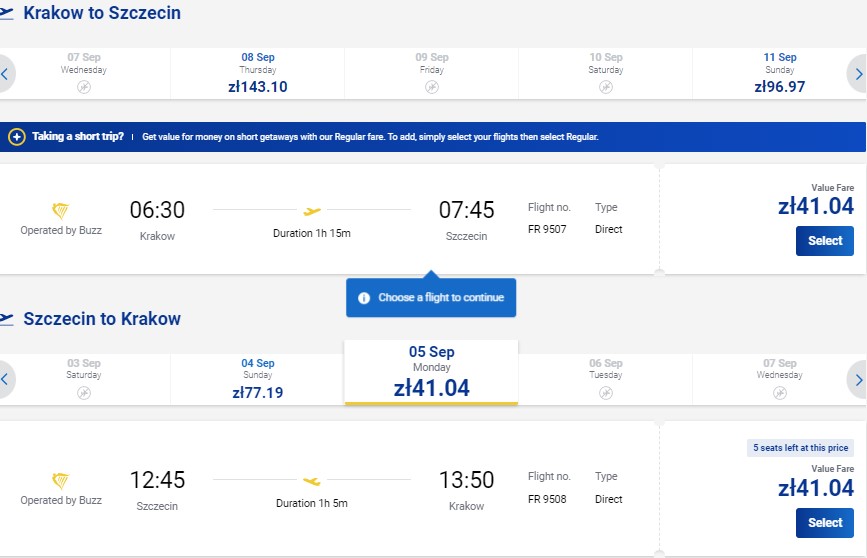This screenshot has height=558, width=867.
Task: Show later return dates with right arrow
Action: pos(858,379)
